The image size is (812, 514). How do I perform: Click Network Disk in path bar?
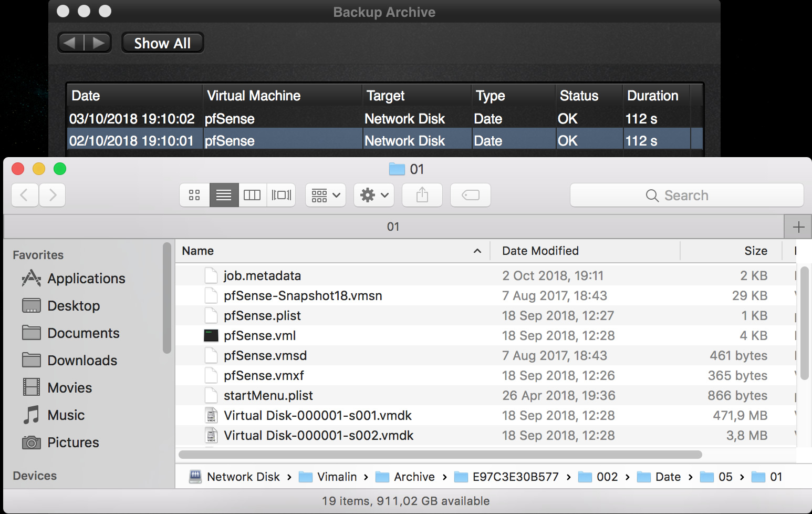[x=235, y=477]
